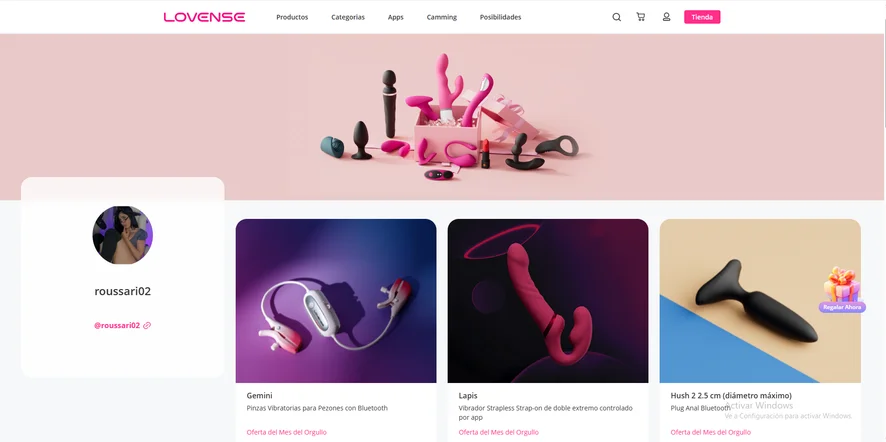Click the Oferta del Mes del Orgullo link under Gemini
This screenshot has height=442, width=886.
286,432
